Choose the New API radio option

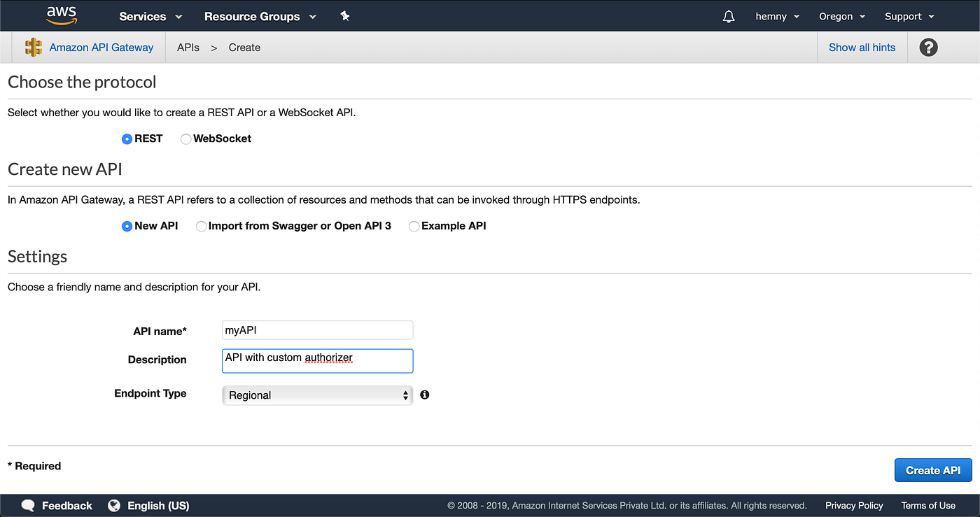coord(127,226)
